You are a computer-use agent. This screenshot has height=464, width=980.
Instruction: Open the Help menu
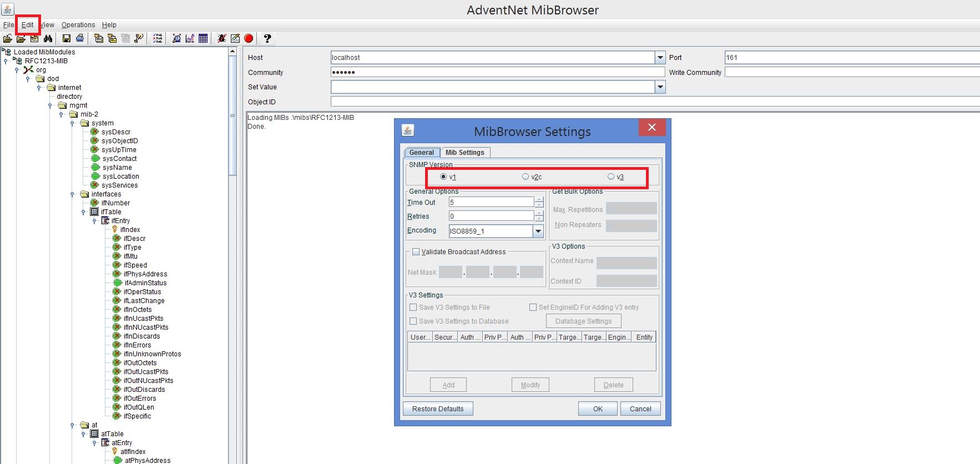point(109,25)
